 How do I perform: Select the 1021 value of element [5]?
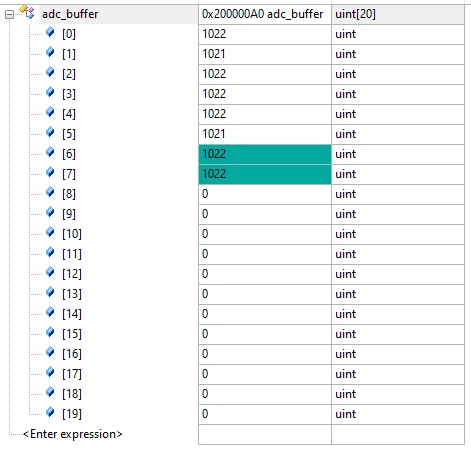point(265,134)
